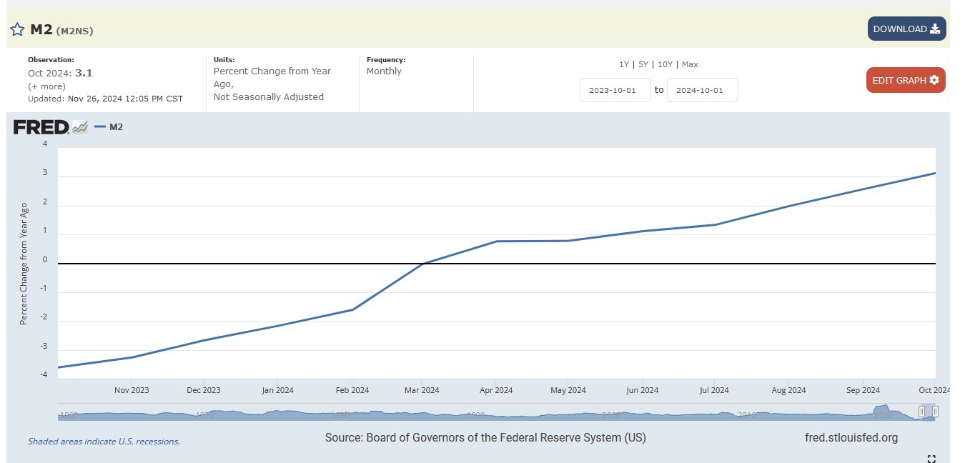
Task: Expand the (+ more) observations link
Action: (x=46, y=86)
